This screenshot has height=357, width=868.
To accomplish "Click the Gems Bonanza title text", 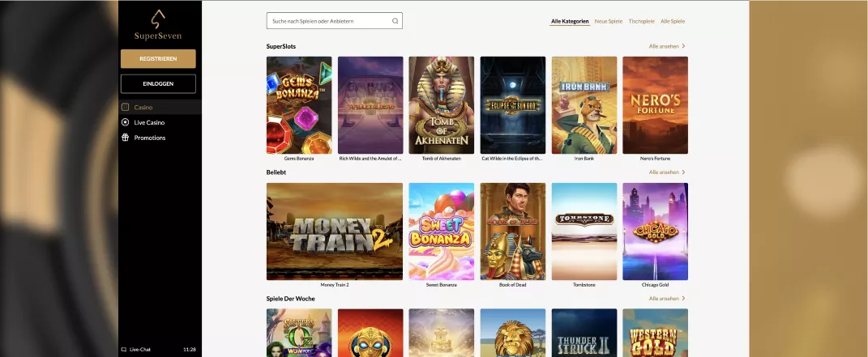I will pyautogui.click(x=299, y=159).
